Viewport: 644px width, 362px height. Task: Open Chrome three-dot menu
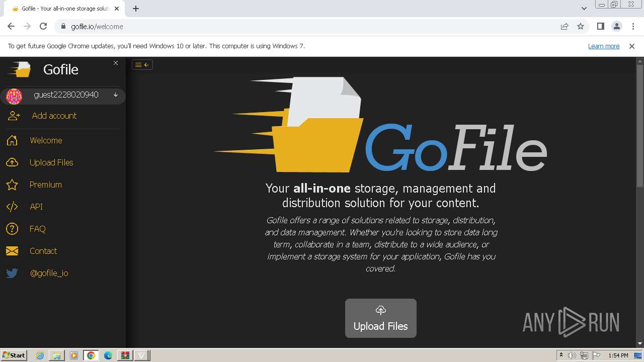(x=633, y=26)
